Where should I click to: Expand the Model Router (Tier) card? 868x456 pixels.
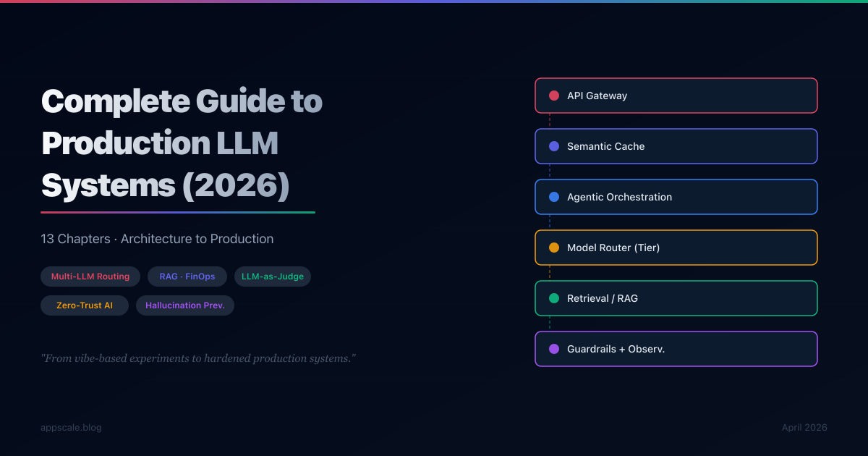[x=676, y=247]
